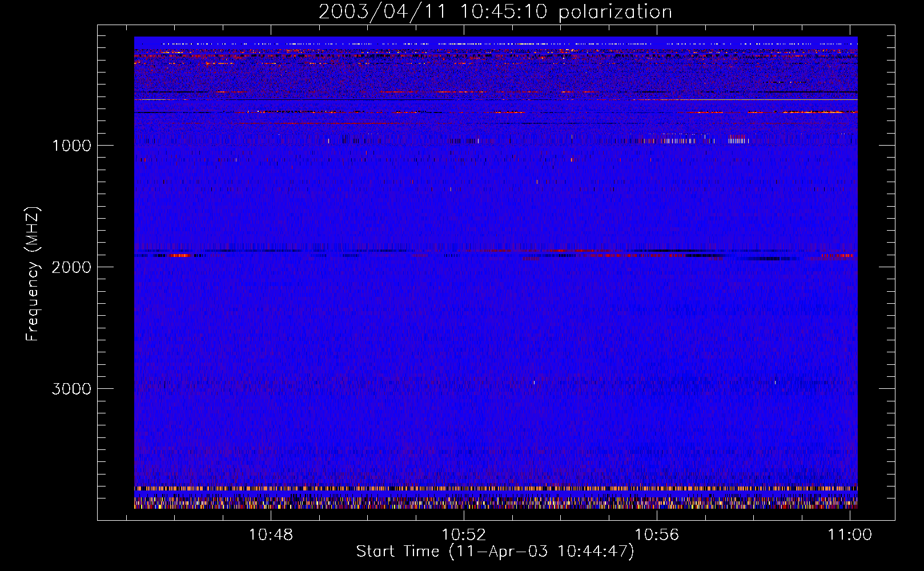Click the 11:00 time tick label

[x=850, y=534]
